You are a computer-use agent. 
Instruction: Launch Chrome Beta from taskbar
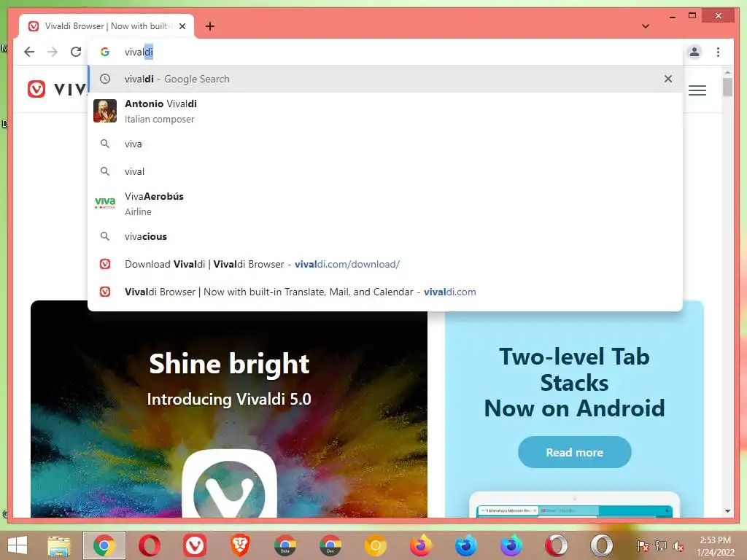point(285,545)
